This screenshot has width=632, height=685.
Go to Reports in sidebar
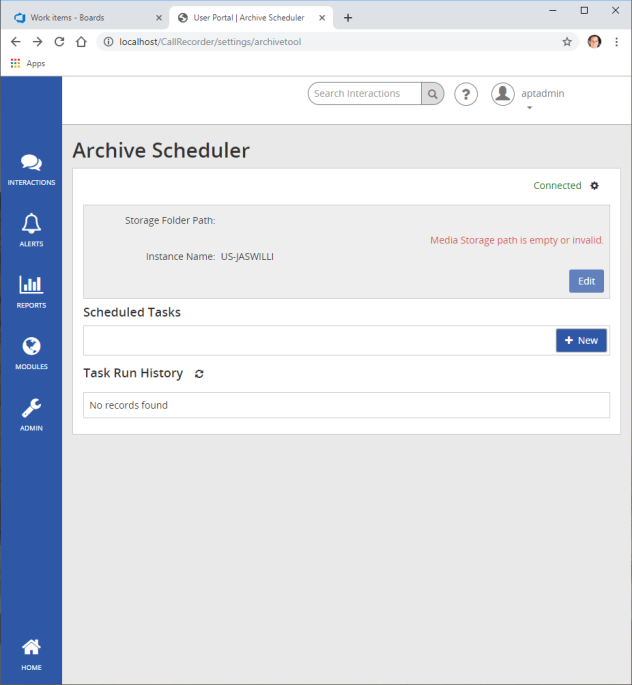click(31, 290)
